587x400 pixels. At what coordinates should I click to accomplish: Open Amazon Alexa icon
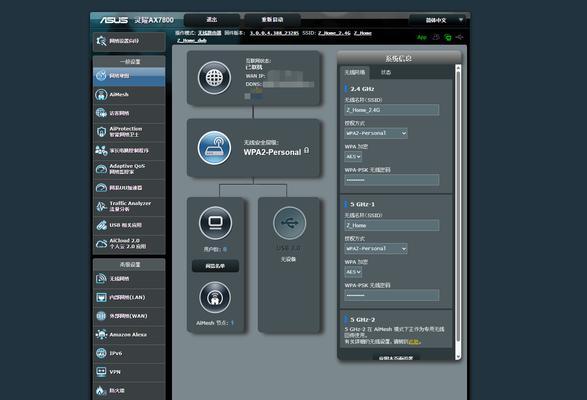[101, 334]
